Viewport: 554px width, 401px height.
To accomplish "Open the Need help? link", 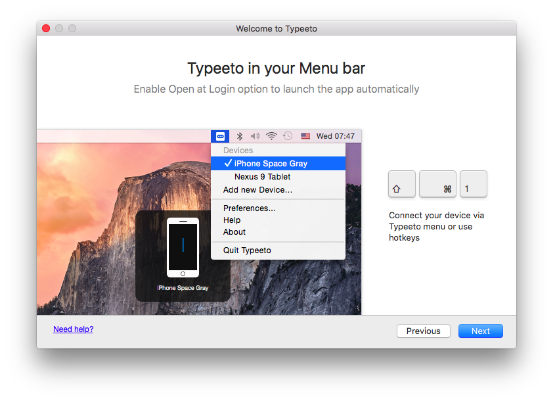I will tap(73, 329).
